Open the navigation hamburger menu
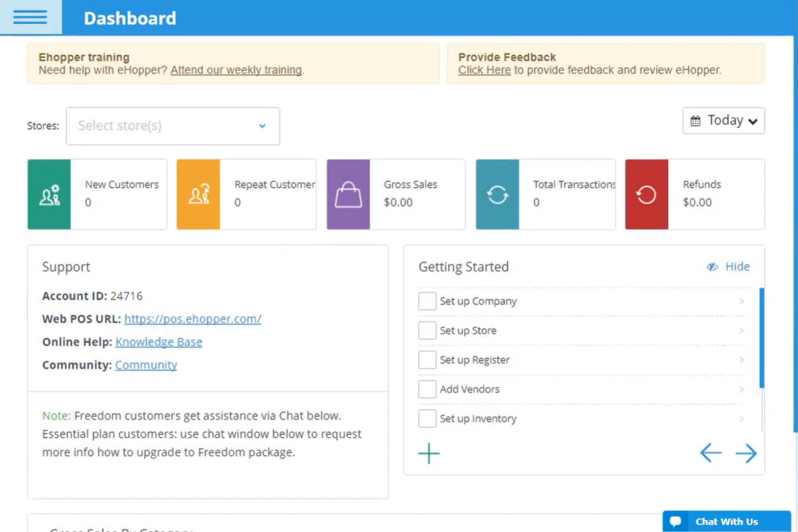This screenshot has height=532, width=798. pyautogui.click(x=30, y=17)
